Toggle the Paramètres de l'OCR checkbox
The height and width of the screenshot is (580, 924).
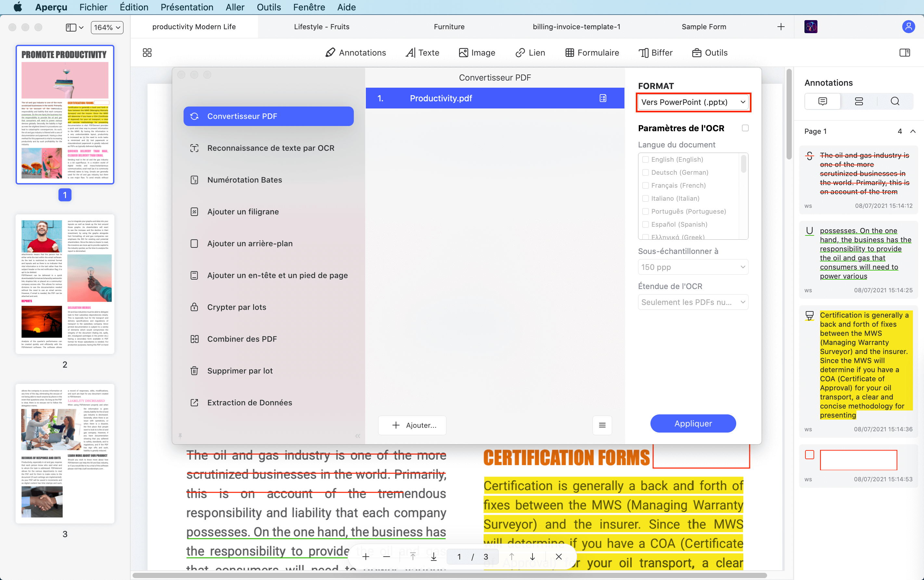coord(746,128)
